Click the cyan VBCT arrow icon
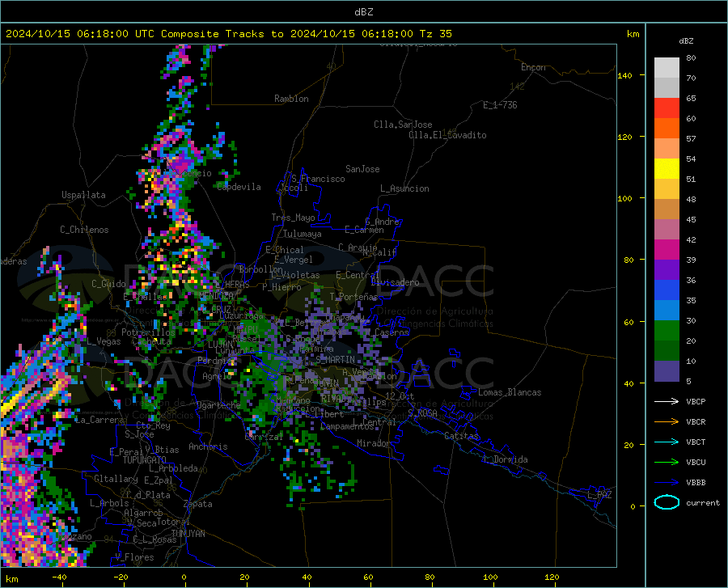 (667, 442)
